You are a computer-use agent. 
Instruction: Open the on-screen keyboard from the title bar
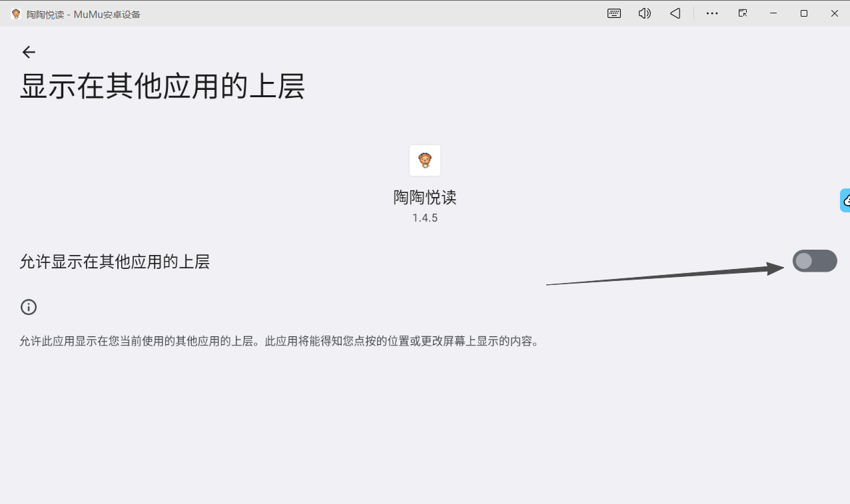(614, 13)
